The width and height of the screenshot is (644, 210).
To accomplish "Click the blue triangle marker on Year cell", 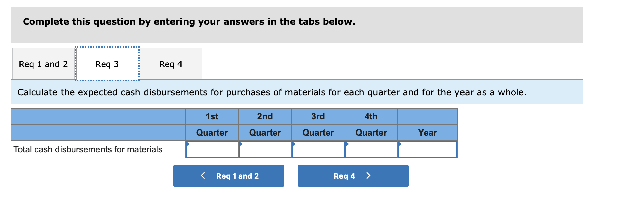I will pos(400,144).
